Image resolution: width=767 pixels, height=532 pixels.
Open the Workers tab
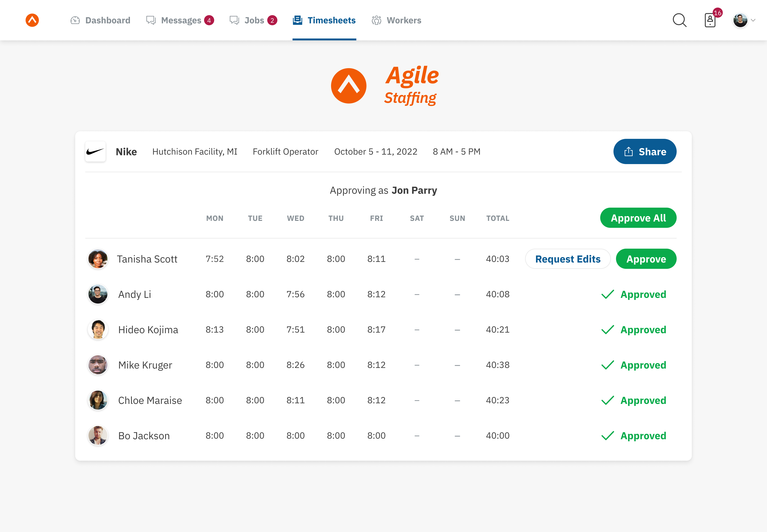tap(397, 20)
